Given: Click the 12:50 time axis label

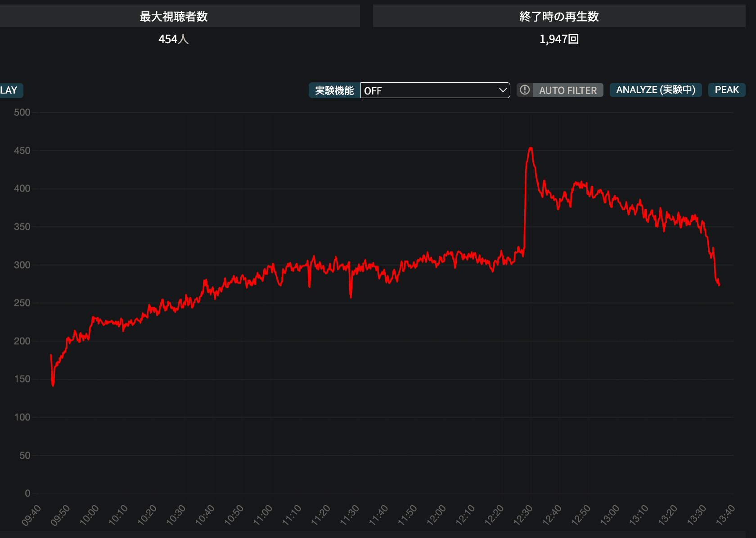Looking at the screenshot, I should tap(581, 515).
